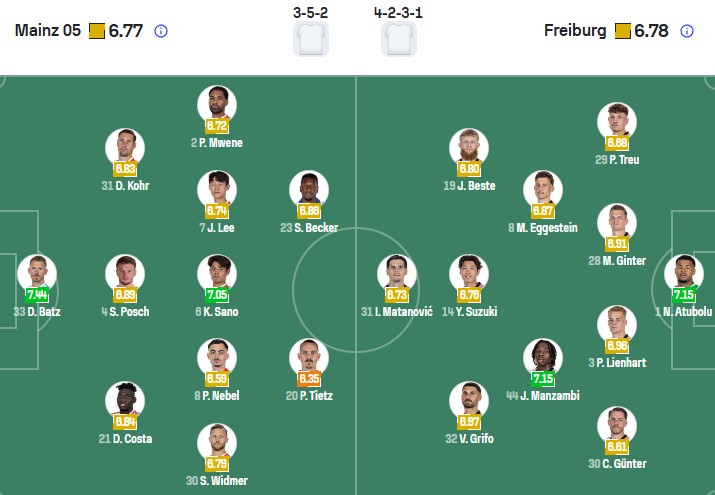
Task: Click the C. Günter player name
Action: point(617,464)
